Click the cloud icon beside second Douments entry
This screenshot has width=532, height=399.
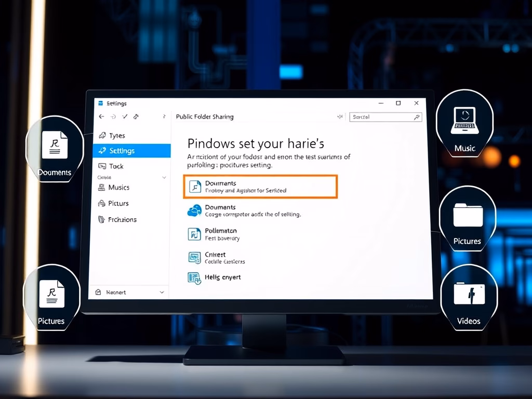pos(194,210)
